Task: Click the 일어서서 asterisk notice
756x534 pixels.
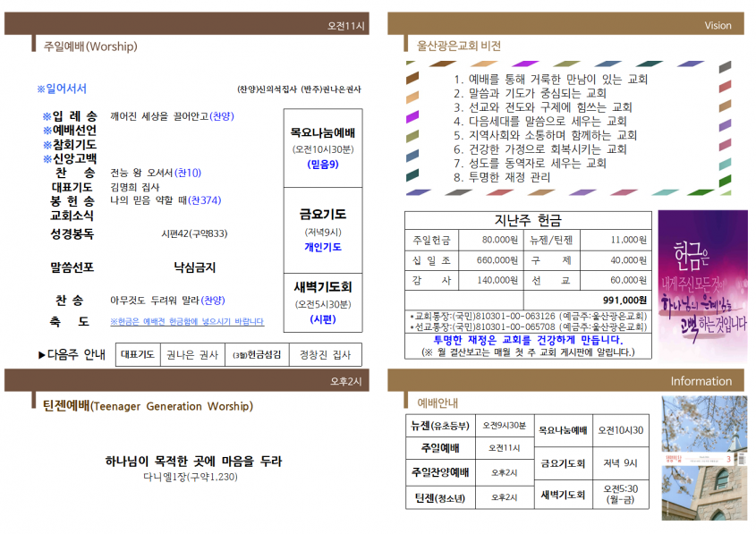Action: click(62, 89)
